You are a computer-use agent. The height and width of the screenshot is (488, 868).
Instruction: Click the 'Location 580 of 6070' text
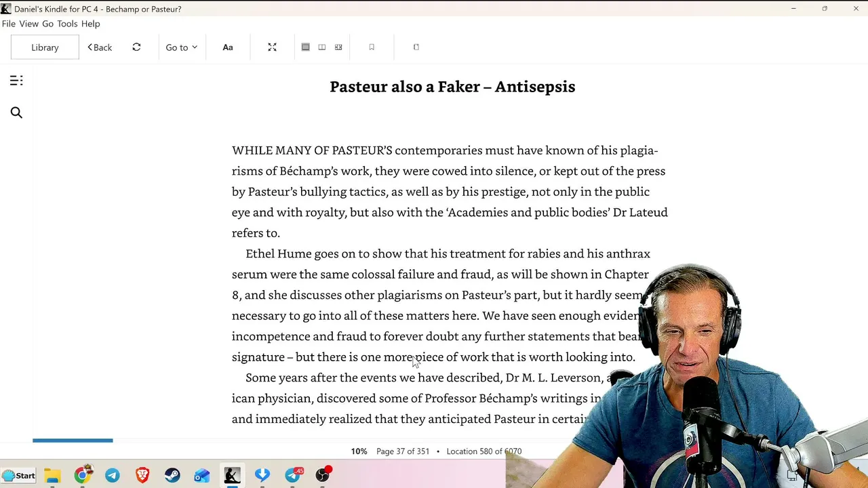click(484, 451)
